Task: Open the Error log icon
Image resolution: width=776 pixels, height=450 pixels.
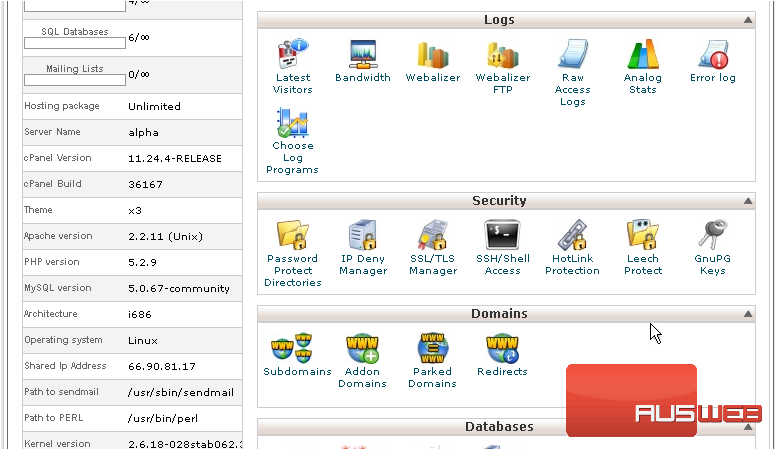Action: (713, 54)
